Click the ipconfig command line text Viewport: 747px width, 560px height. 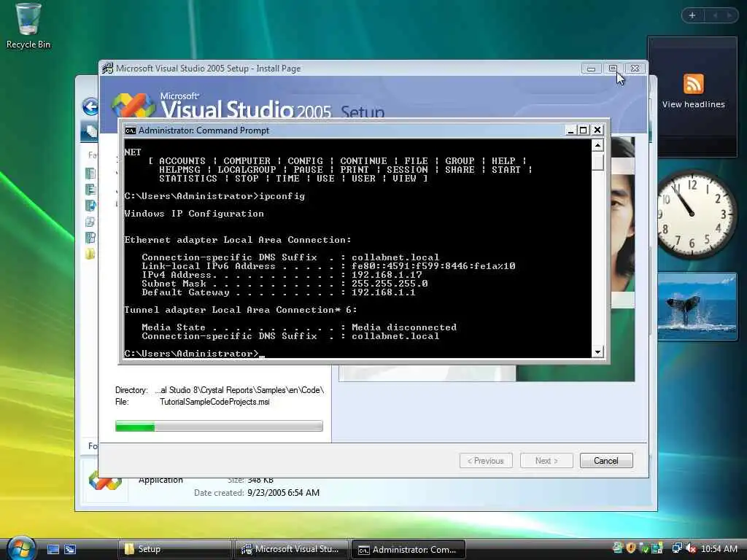(x=282, y=195)
